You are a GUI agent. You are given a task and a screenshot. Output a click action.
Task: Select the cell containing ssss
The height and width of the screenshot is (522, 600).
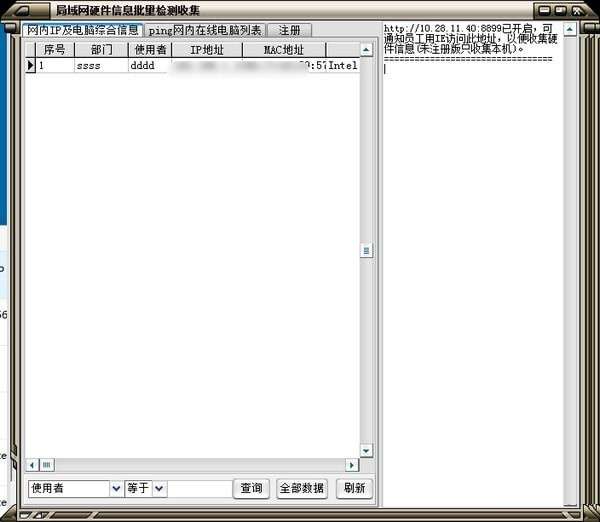coord(101,65)
